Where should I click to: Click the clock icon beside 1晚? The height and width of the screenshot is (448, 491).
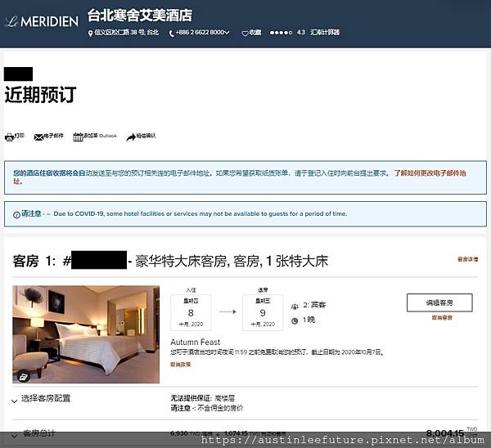click(295, 320)
